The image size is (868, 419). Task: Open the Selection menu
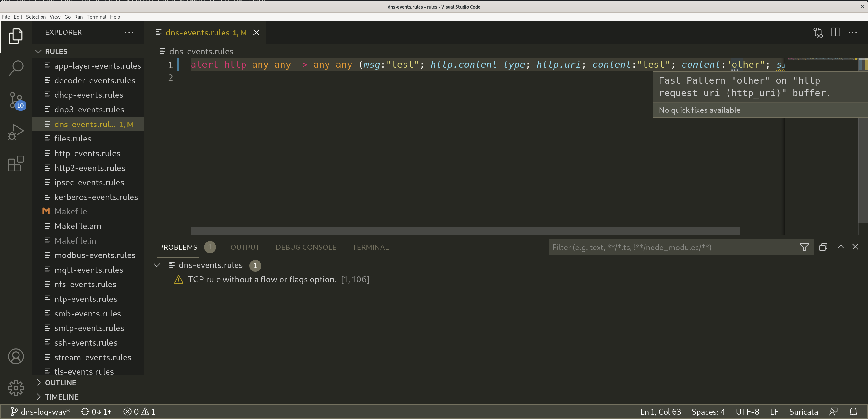coord(36,17)
